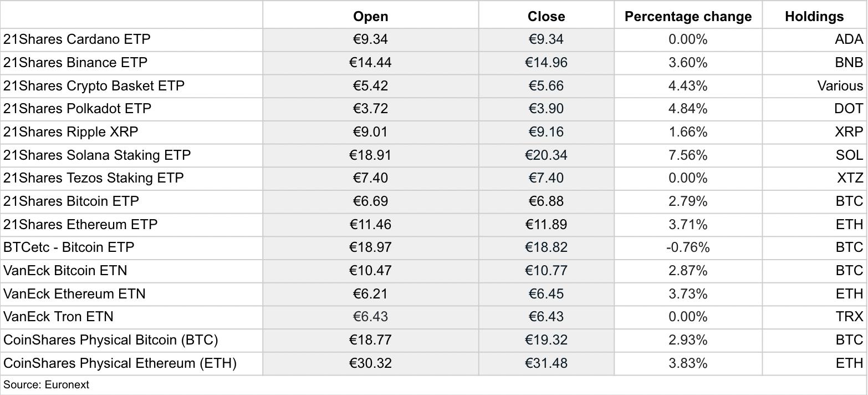Select the Close column header

pyautogui.click(x=546, y=17)
